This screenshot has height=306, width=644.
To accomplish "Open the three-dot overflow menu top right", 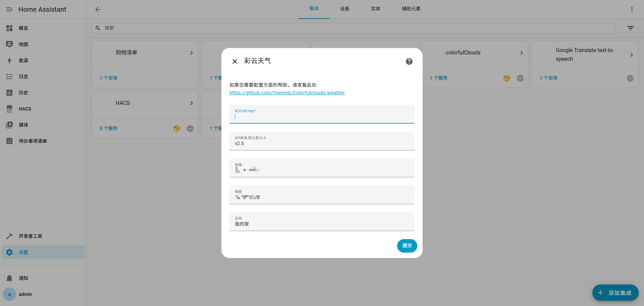I will coord(632,9).
